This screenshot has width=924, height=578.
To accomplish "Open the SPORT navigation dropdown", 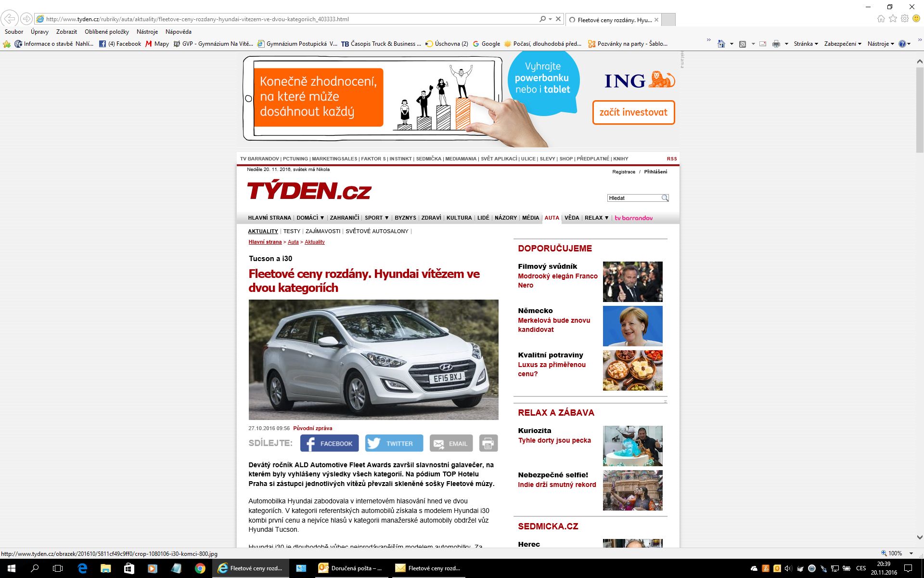I will (x=377, y=218).
